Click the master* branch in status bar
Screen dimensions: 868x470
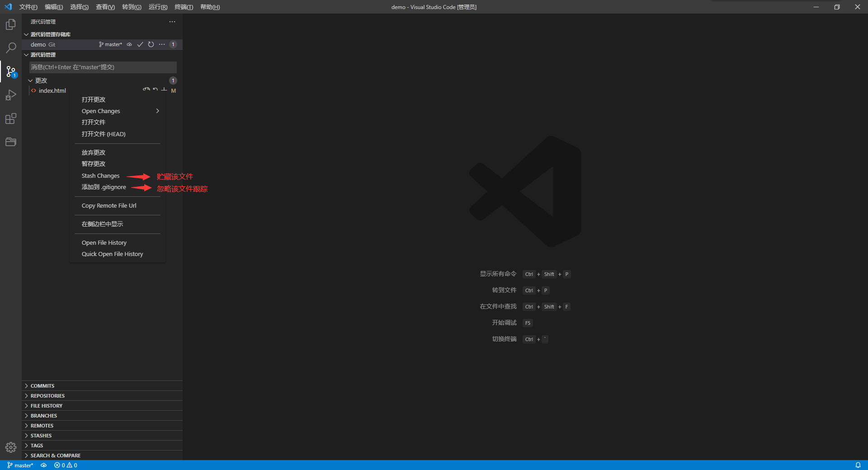click(20, 465)
